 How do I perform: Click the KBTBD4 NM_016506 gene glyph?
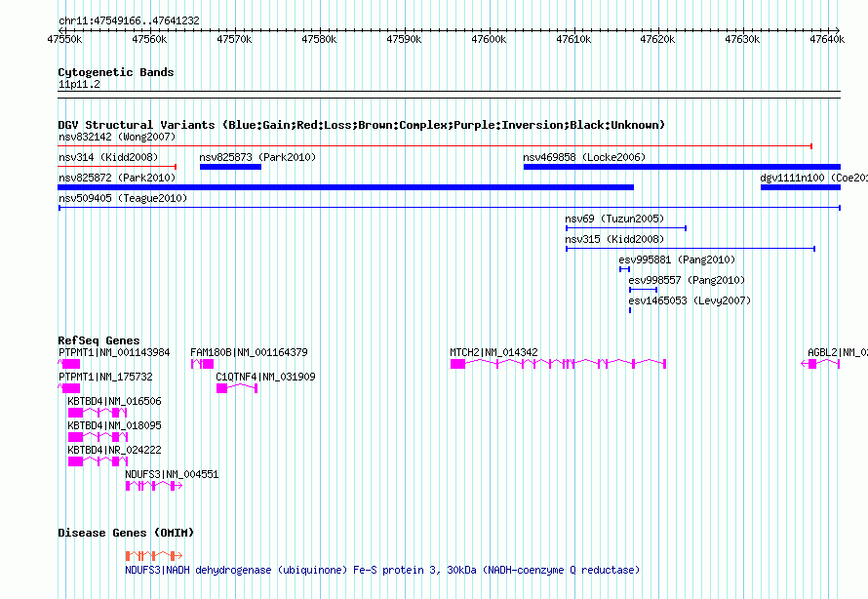pos(98,413)
